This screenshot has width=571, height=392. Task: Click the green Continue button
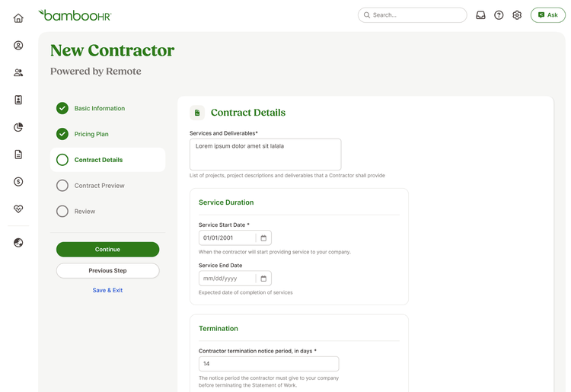click(x=108, y=250)
